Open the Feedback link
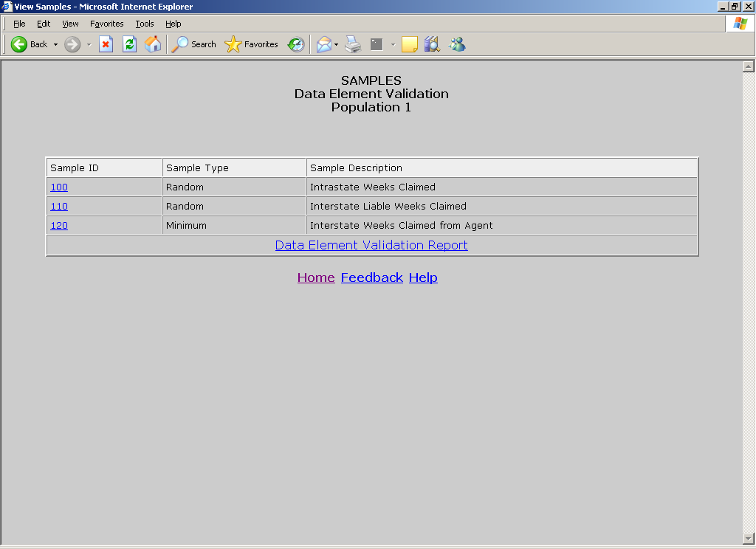The height and width of the screenshot is (549, 756). [x=372, y=277]
